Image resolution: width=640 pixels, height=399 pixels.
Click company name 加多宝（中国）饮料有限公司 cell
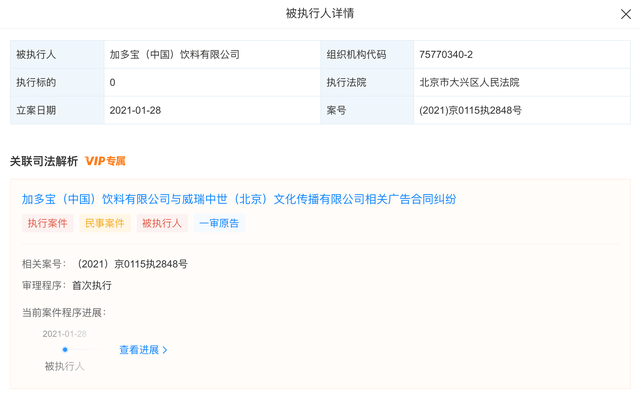(174, 55)
